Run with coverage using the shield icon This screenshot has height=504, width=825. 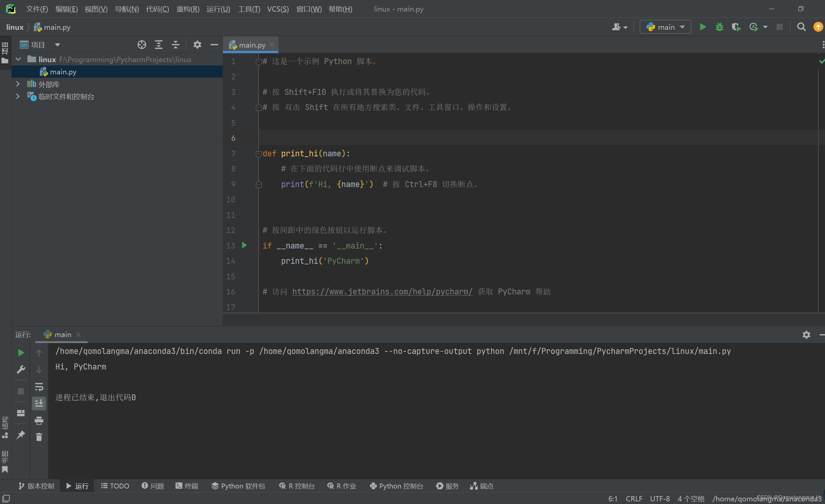(x=736, y=27)
